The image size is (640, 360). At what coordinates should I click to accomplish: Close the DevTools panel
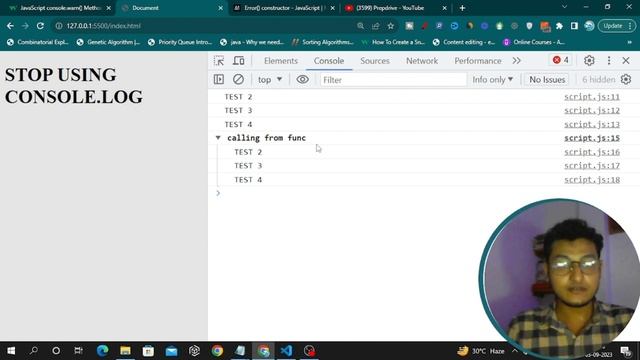[x=626, y=60]
